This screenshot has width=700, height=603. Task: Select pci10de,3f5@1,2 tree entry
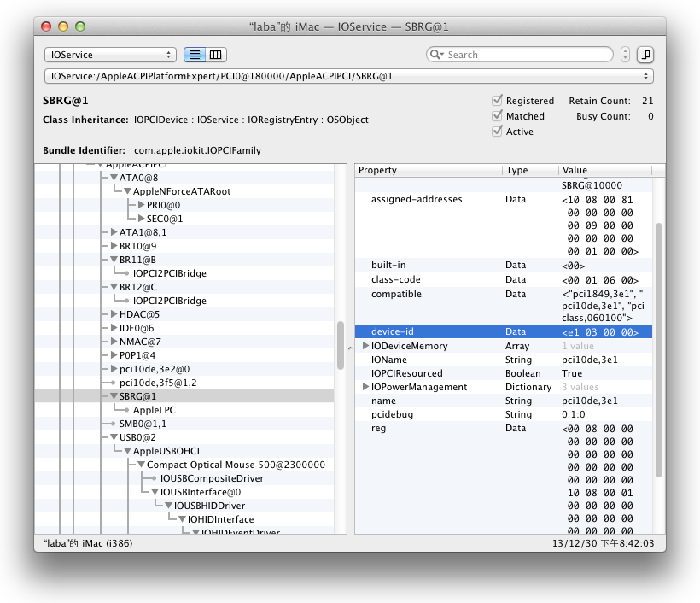158,383
